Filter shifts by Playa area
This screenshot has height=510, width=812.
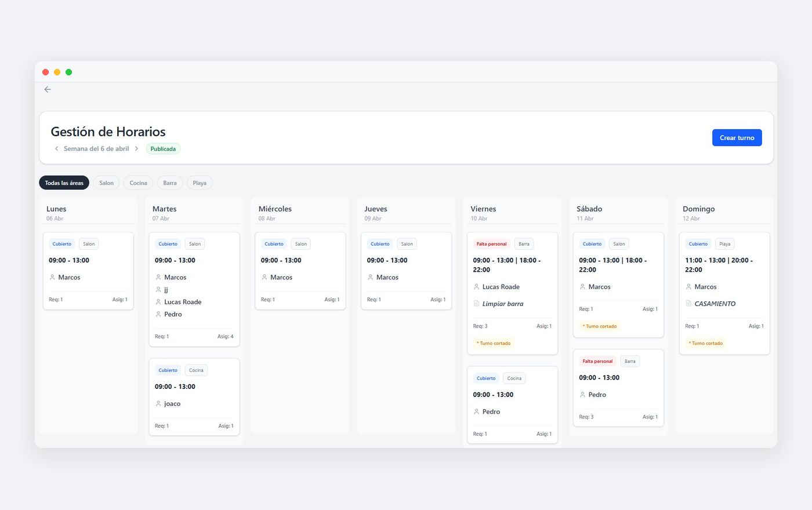200,183
